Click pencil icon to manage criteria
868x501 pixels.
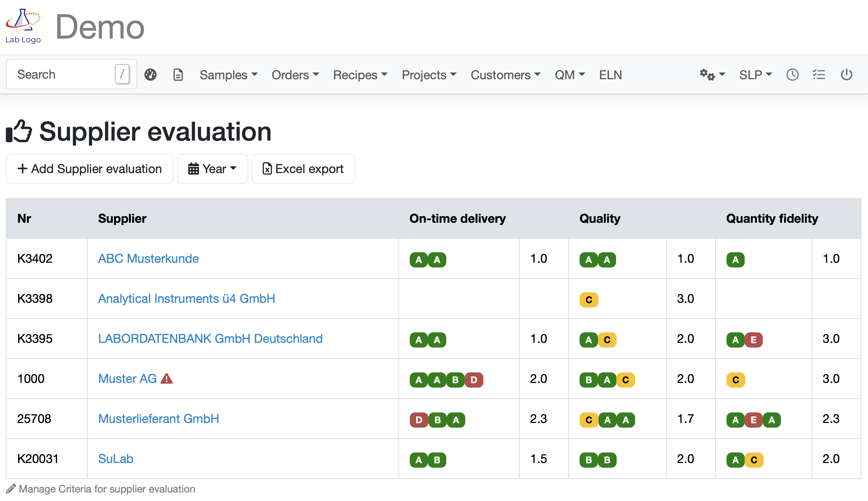pos(11,489)
